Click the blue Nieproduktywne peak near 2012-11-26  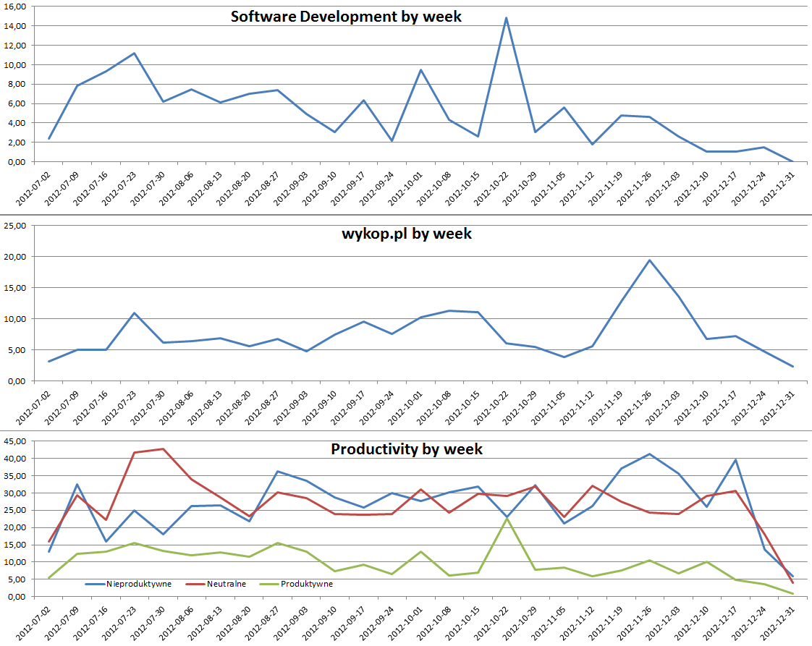tap(649, 454)
